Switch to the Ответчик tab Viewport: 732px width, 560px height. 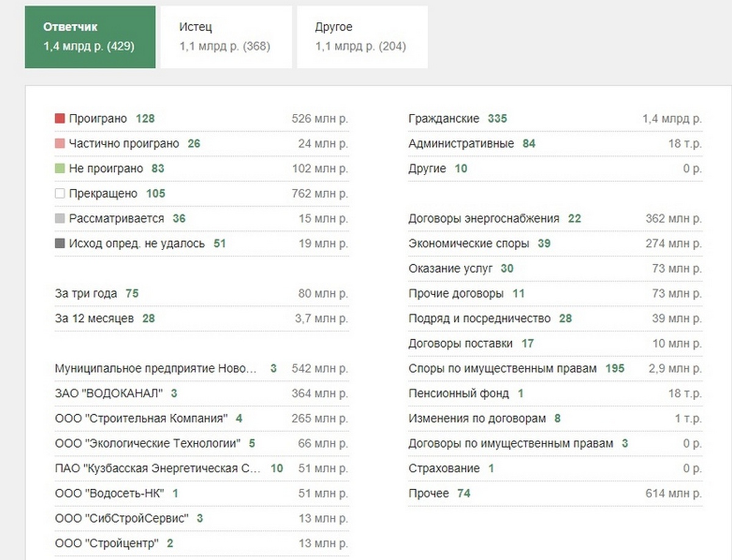click(90, 37)
